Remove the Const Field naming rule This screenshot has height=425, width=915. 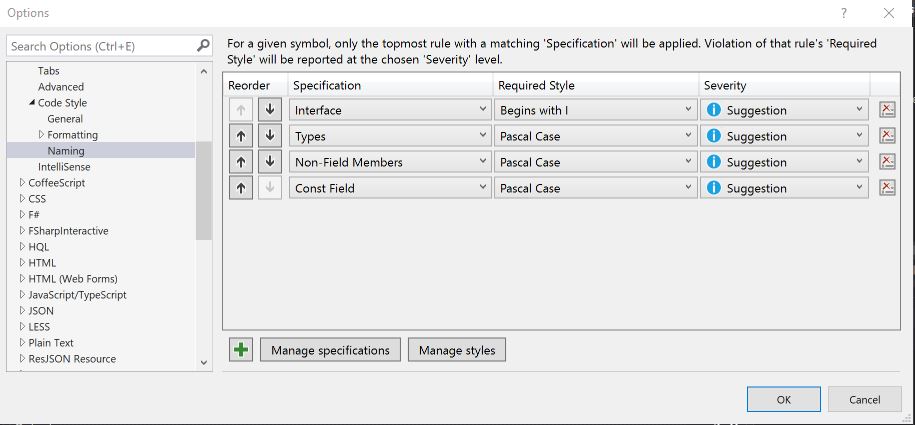886,188
